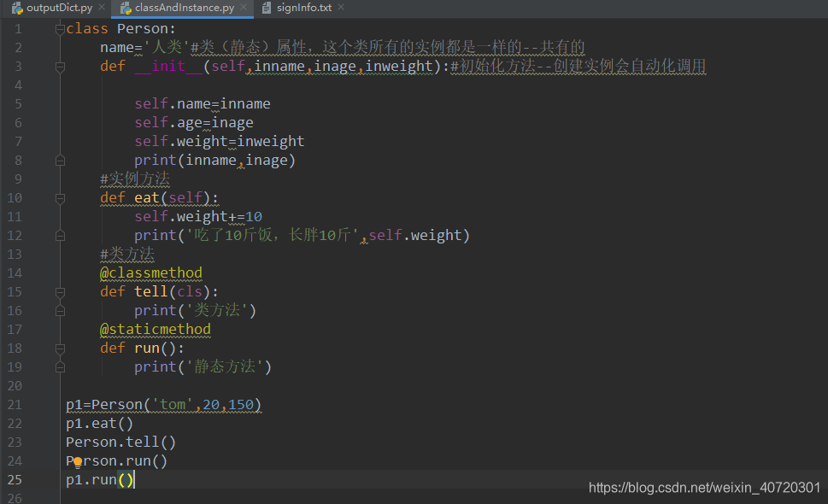The height and width of the screenshot is (504, 828).
Task: Click line number 14 in gutter
Action: [15, 273]
